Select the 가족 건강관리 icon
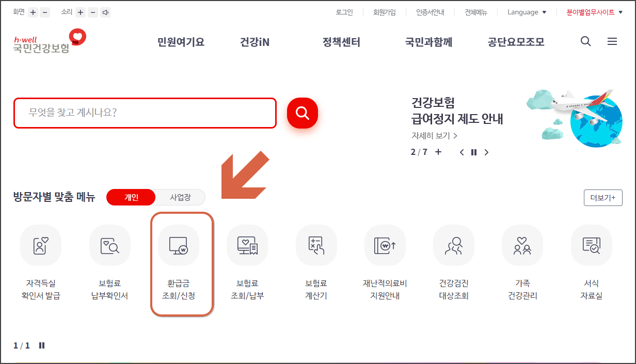 click(x=522, y=258)
